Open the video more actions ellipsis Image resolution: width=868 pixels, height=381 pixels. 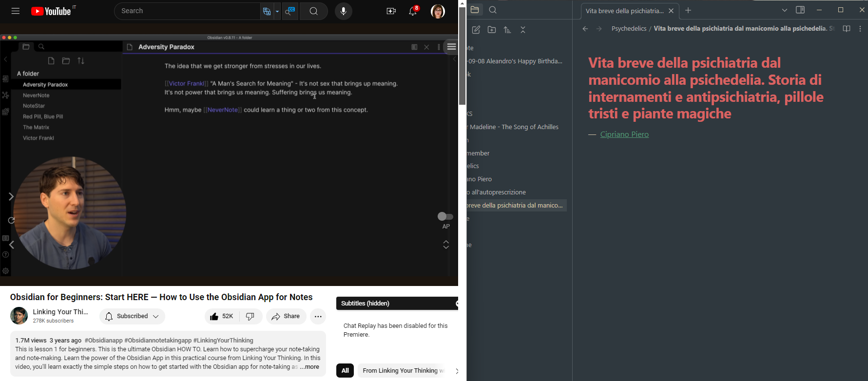(318, 316)
